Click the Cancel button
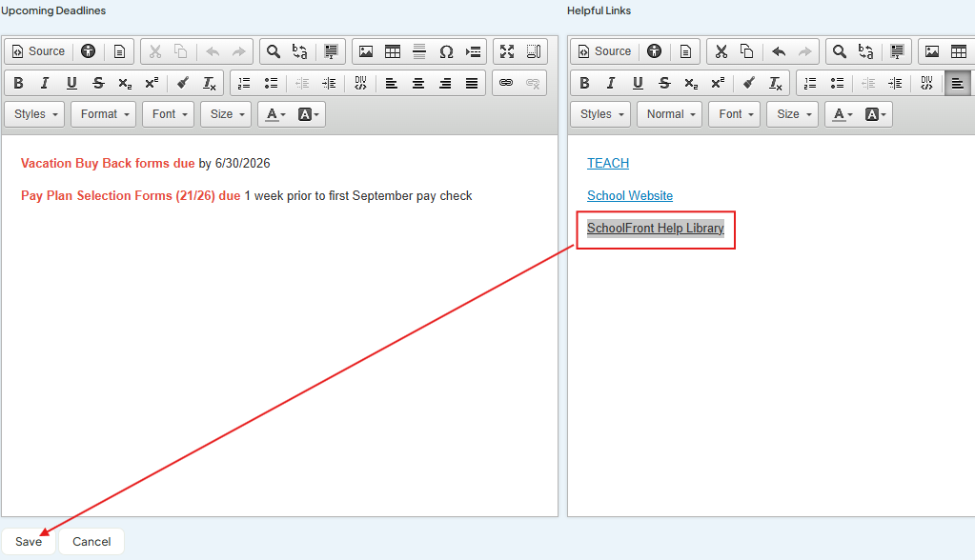The width and height of the screenshot is (975, 560). coord(91,541)
